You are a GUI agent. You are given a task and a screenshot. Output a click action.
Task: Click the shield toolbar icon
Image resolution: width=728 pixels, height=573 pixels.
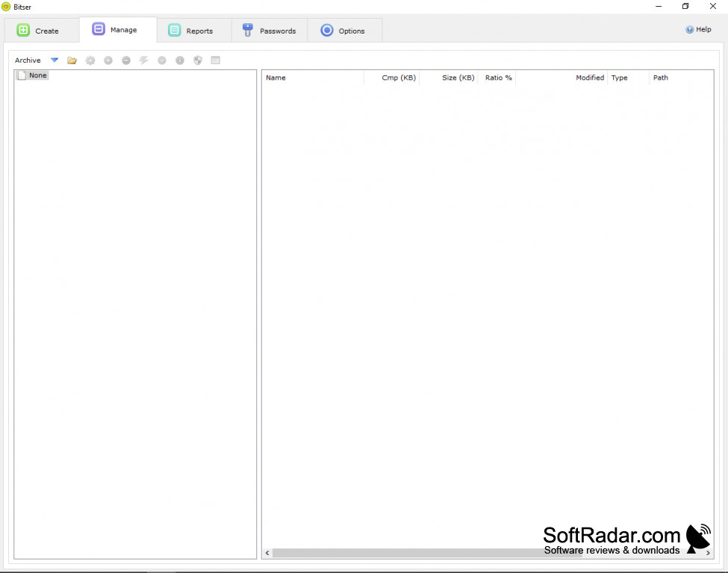click(198, 60)
